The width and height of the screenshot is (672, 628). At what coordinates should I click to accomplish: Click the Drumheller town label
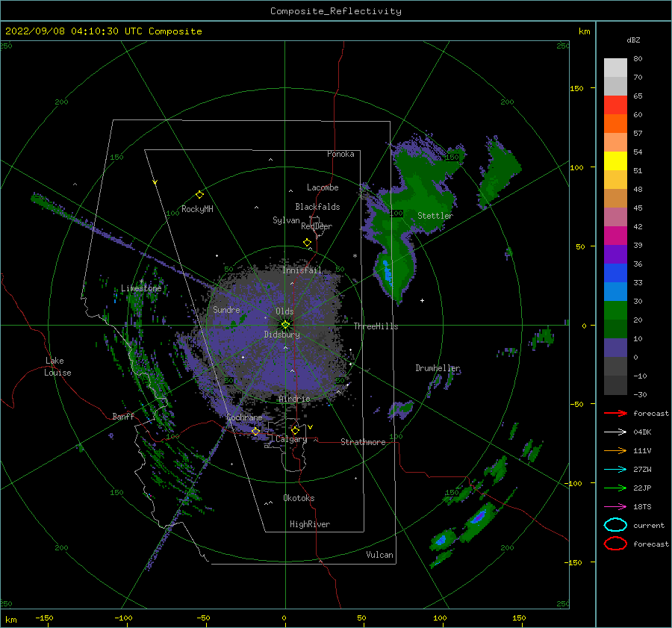(x=438, y=368)
